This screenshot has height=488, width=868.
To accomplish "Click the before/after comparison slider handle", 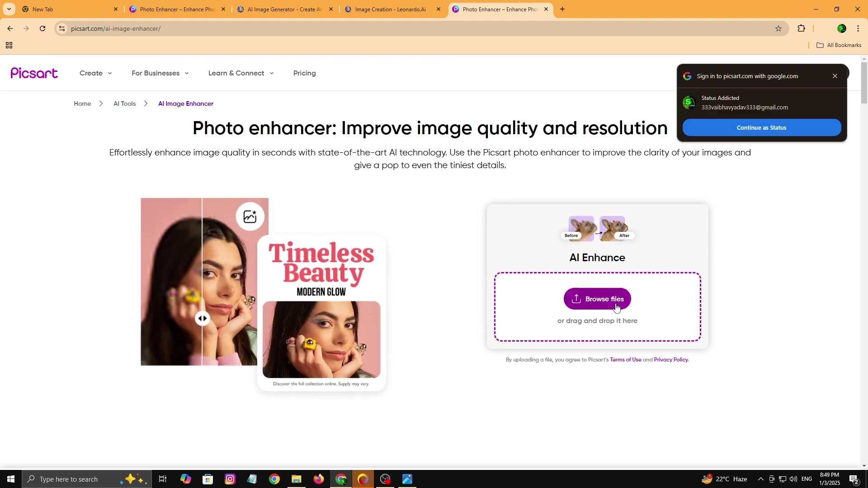I will 203,319.
